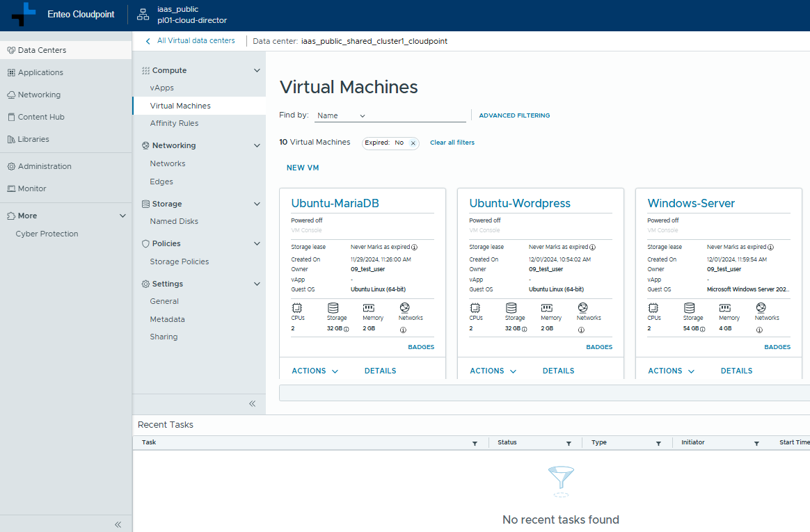Click the horizontal scrollbar below VM cards
This screenshot has height=532, width=810.
pyautogui.click(x=543, y=393)
